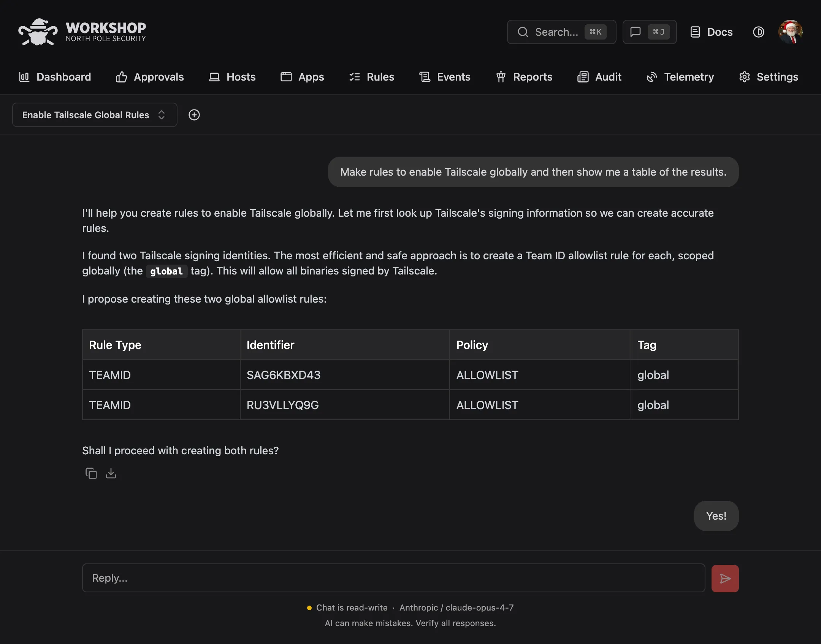Screen dimensions: 821x644
Task: Click the Docs document icon
Action: (695, 32)
